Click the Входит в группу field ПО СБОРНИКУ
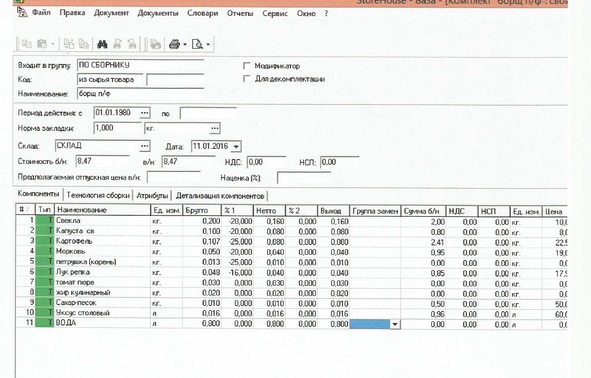Viewport: 591px width, 378px height. (141, 65)
